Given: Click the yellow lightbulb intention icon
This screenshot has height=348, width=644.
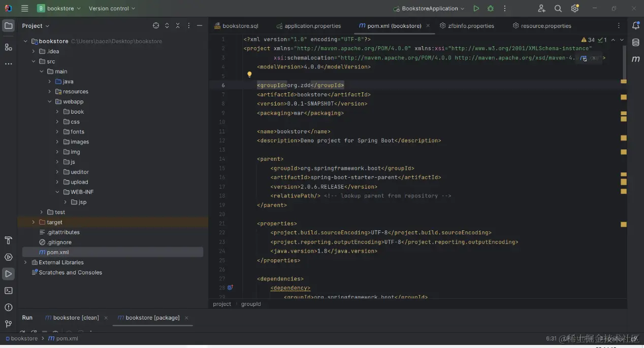Looking at the screenshot, I should click(x=249, y=75).
